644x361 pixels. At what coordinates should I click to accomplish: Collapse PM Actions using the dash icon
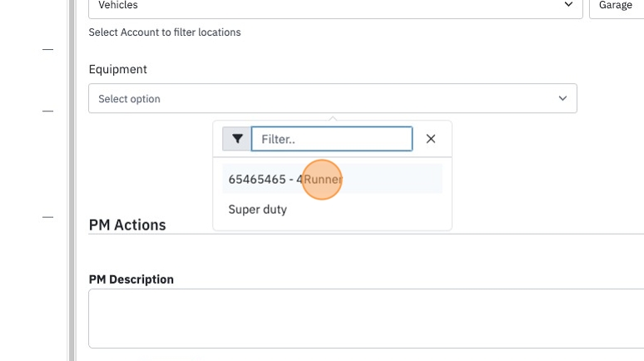coord(47,217)
